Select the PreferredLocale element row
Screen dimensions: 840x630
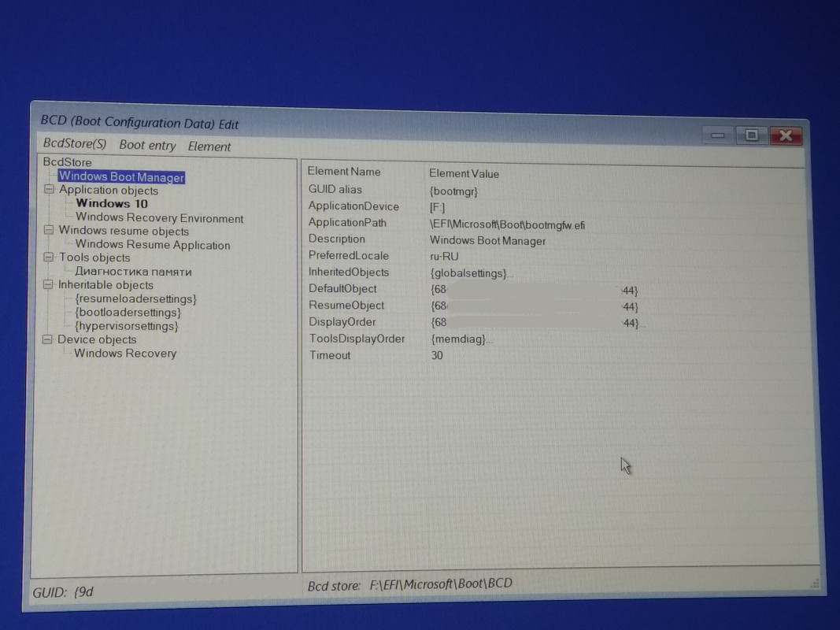(554, 256)
